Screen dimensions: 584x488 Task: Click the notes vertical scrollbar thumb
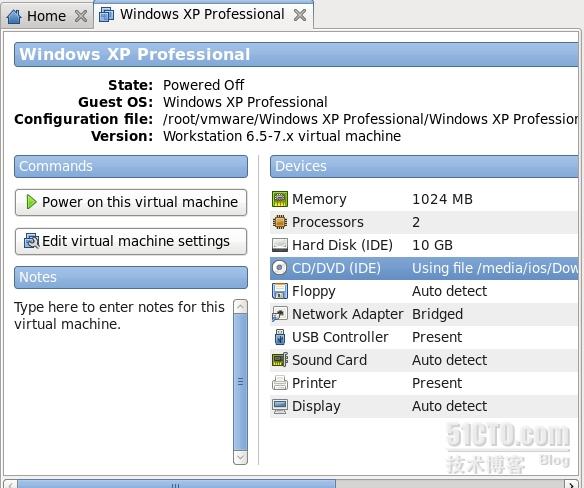tap(240, 382)
